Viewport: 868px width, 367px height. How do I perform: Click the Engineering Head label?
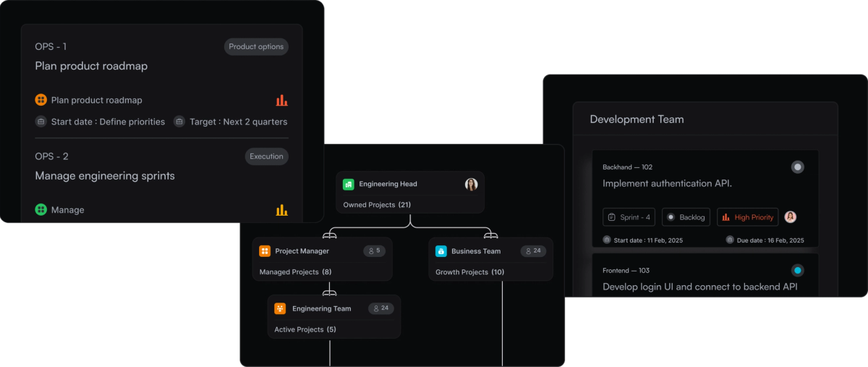click(x=388, y=184)
